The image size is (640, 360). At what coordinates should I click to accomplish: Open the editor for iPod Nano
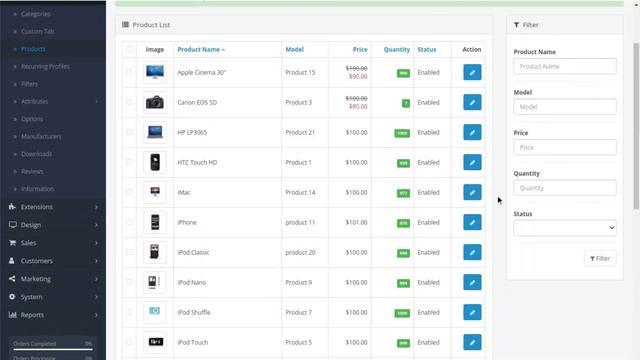(x=472, y=282)
